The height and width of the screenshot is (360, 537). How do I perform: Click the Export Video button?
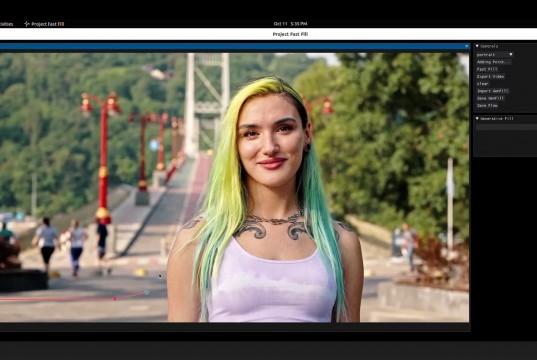tap(490, 76)
